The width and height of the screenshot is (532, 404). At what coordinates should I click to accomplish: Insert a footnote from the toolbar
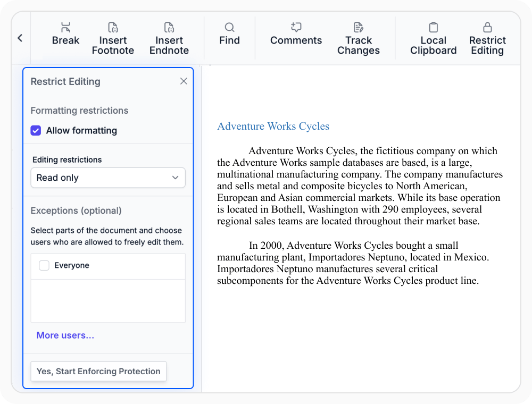point(113,38)
